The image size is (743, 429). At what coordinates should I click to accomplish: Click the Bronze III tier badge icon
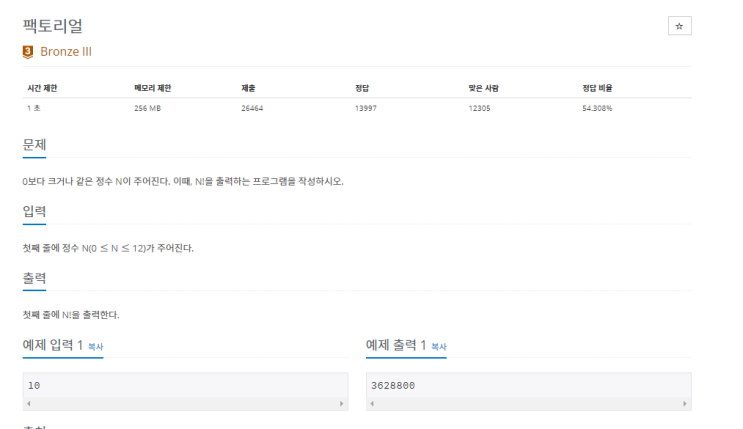[x=28, y=52]
